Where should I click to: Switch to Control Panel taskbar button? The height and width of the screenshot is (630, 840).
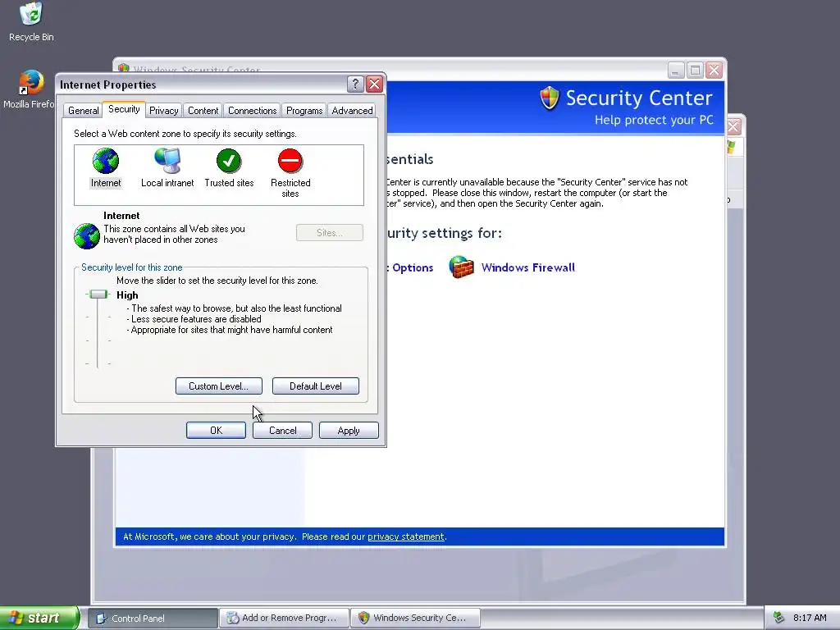(153, 618)
